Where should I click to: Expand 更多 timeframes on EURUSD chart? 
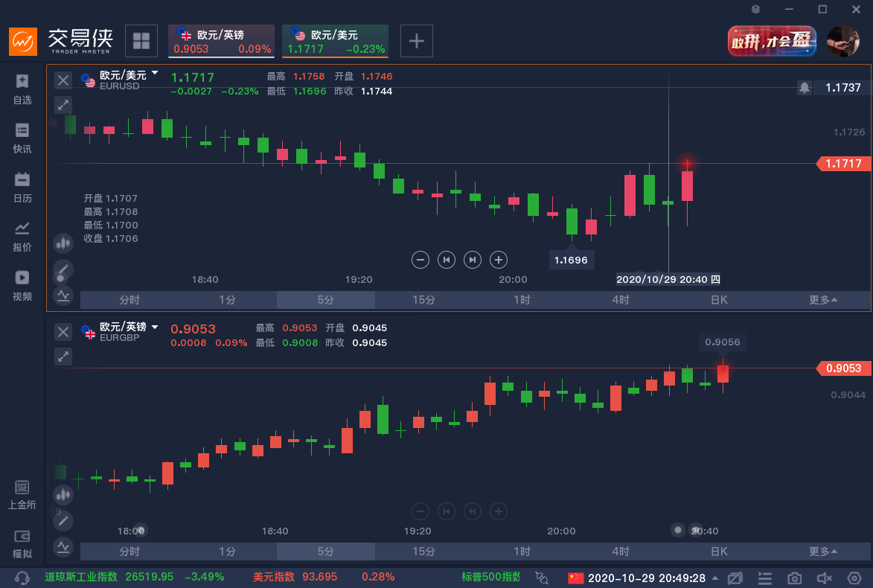(x=823, y=299)
